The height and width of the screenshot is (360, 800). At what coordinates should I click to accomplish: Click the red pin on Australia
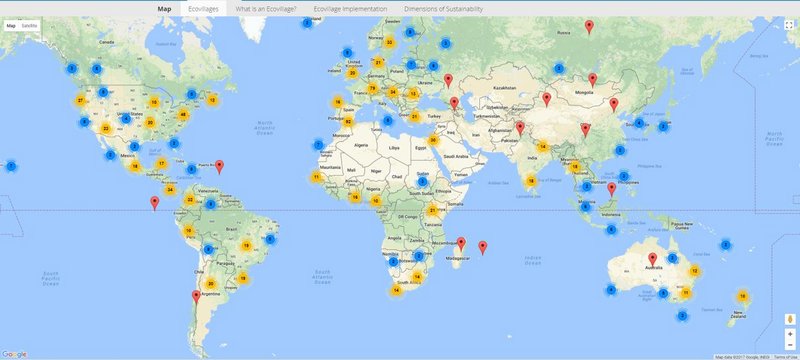[652, 259]
